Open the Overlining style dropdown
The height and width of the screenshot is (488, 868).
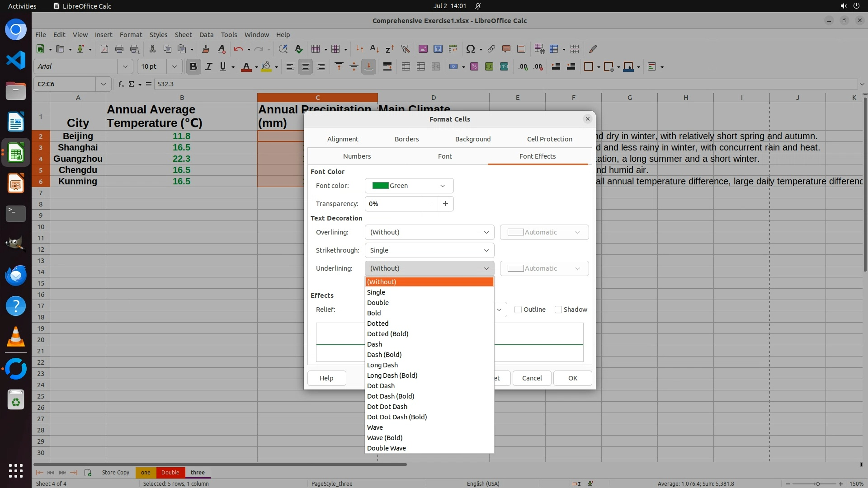click(x=429, y=232)
